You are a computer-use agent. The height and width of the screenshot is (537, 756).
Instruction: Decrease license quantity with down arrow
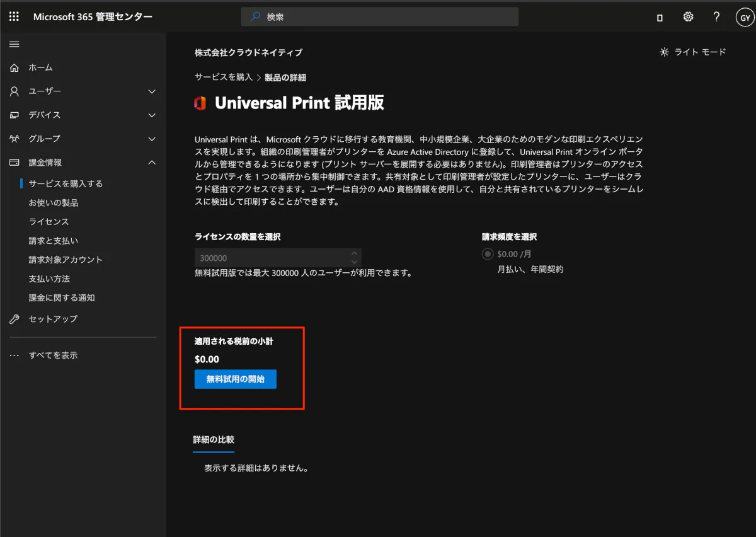click(355, 262)
